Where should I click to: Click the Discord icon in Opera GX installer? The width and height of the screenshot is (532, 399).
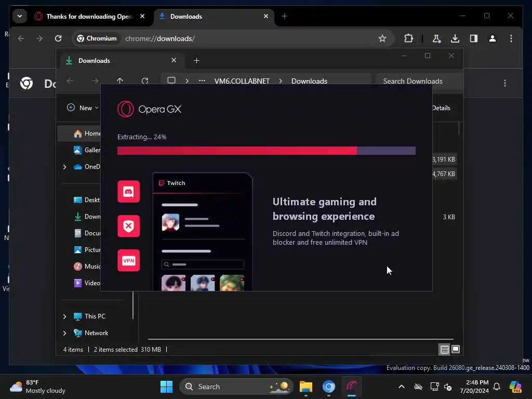tap(129, 192)
